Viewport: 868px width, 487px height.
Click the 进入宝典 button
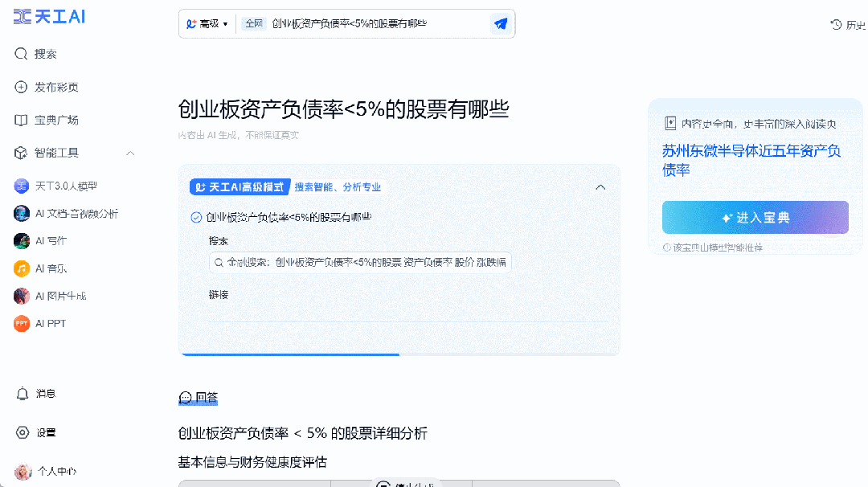point(755,217)
